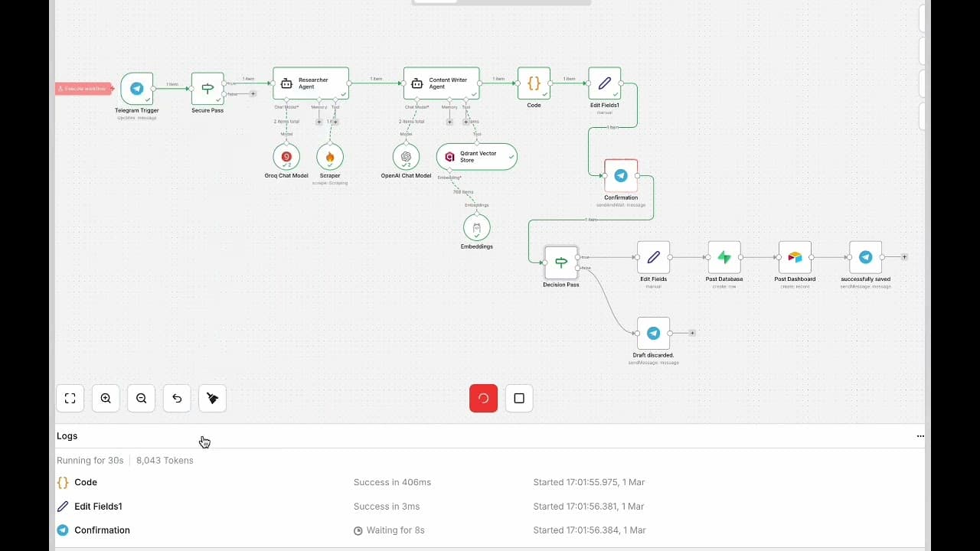Select the Confirmation log row

tap(490, 530)
